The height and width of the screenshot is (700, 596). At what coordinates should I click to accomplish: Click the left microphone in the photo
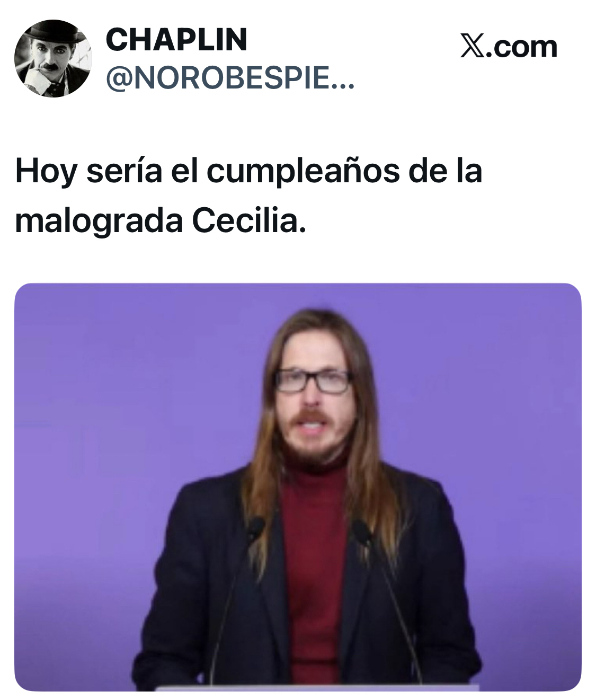pyautogui.click(x=256, y=527)
